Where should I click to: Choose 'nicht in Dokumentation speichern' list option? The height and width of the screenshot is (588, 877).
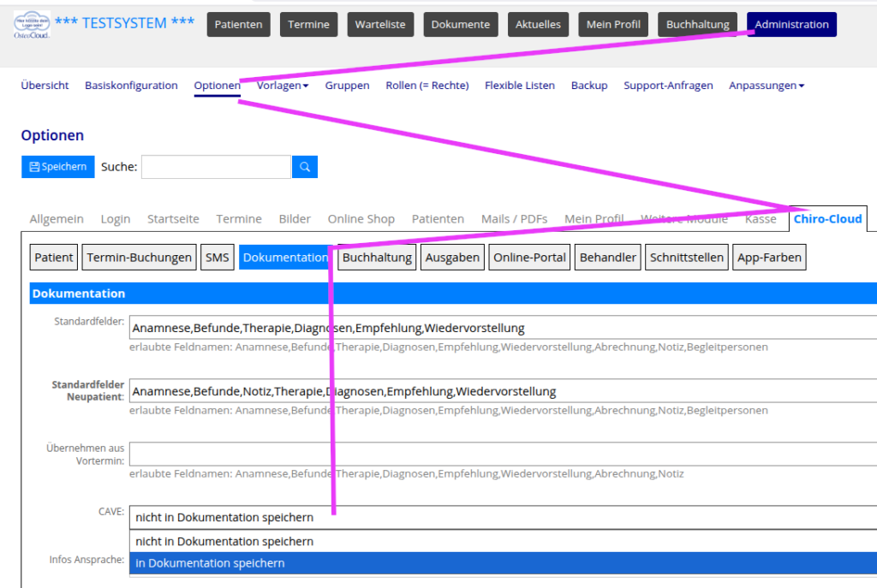[503, 541]
